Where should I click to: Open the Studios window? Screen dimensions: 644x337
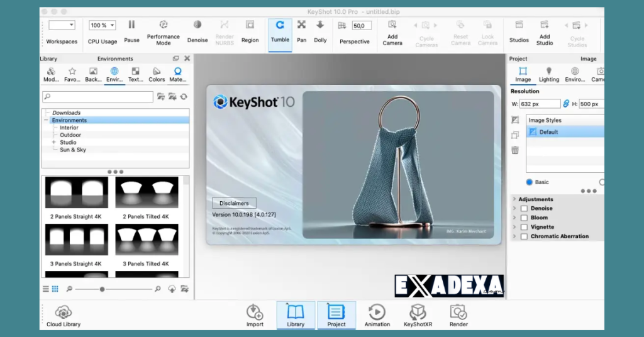[519, 31]
